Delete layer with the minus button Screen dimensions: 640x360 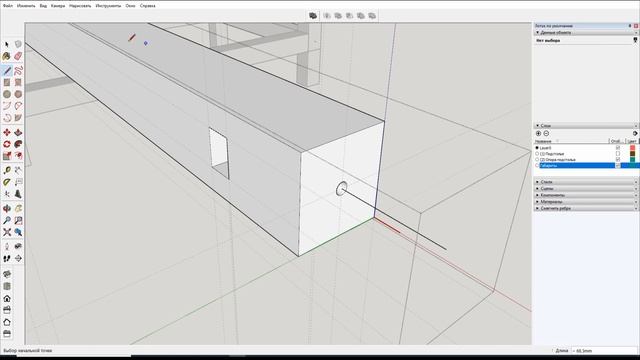click(x=546, y=133)
